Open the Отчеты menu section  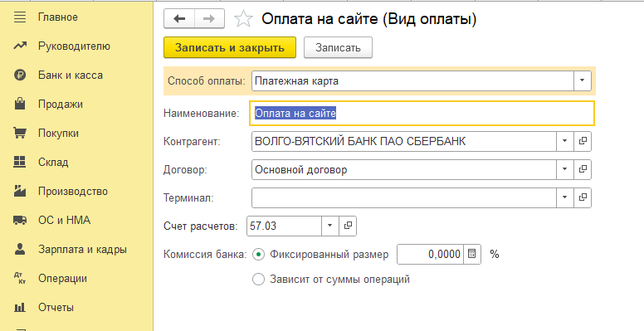[x=56, y=307]
